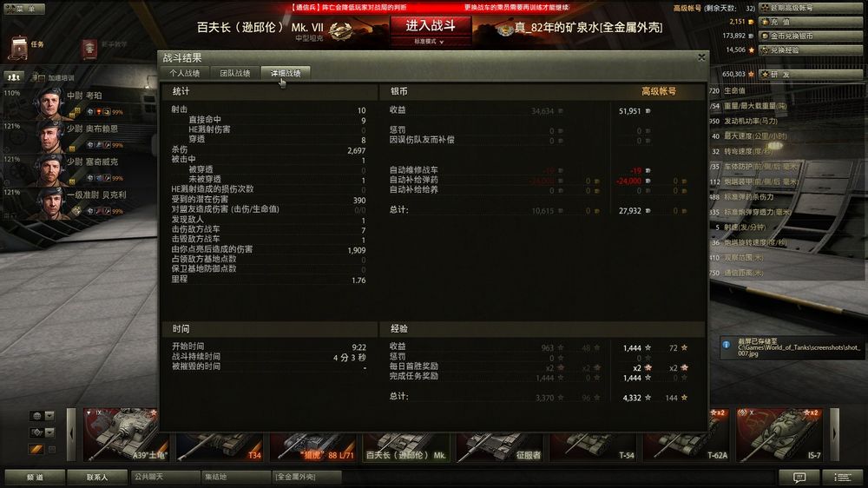Switch to the 个人战绩 tab
The image size is (868, 488).
184,73
